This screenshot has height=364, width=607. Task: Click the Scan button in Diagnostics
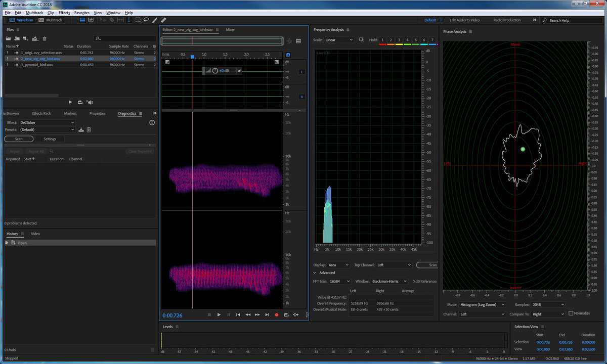coord(19,139)
